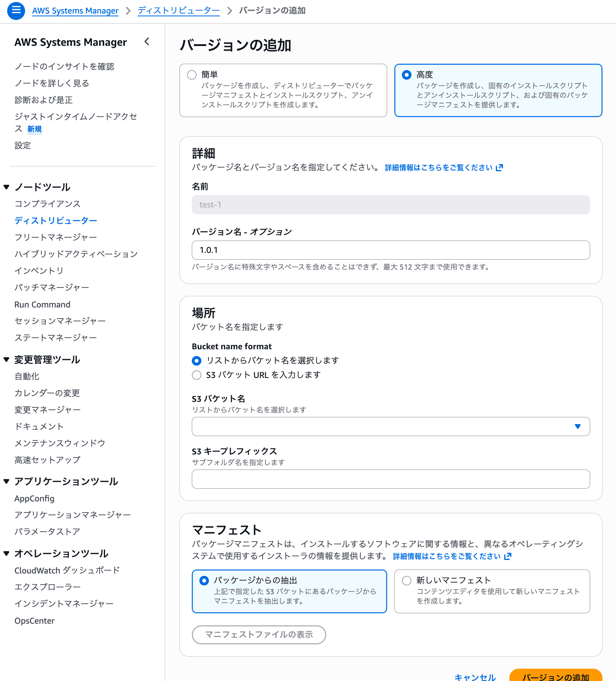
Task: Collapse the 変更管理ツール section
Action: click(x=6, y=360)
